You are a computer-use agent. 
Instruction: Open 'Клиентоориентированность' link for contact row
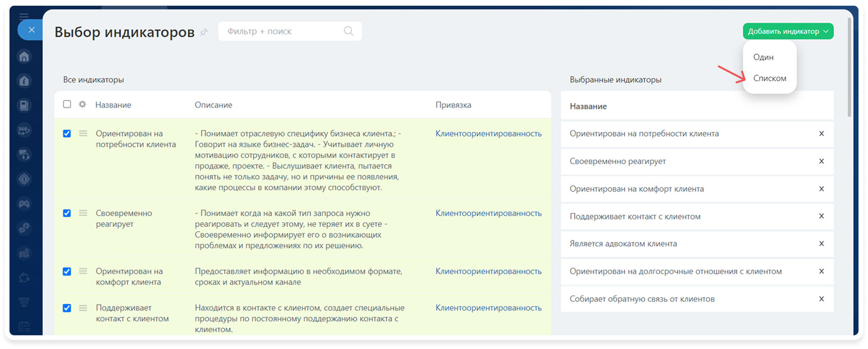click(x=489, y=308)
